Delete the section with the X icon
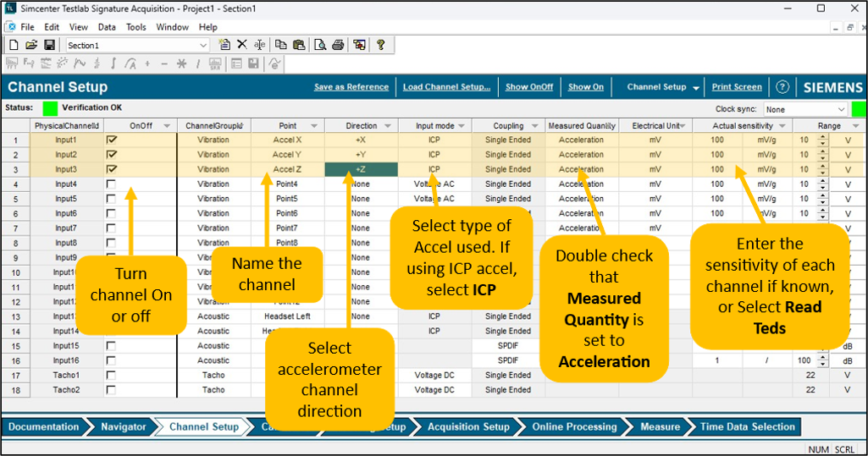Image resolution: width=868 pixels, height=456 pixels. pyautogui.click(x=242, y=45)
